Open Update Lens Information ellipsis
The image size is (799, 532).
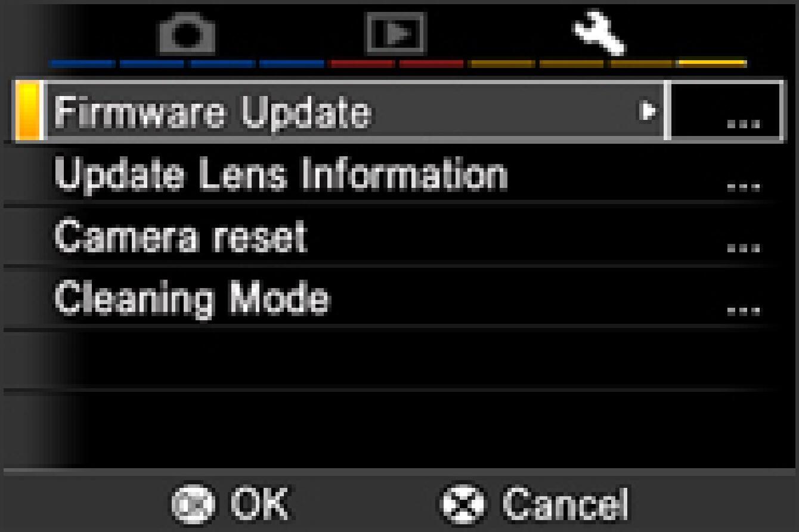(x=744, y=185)
